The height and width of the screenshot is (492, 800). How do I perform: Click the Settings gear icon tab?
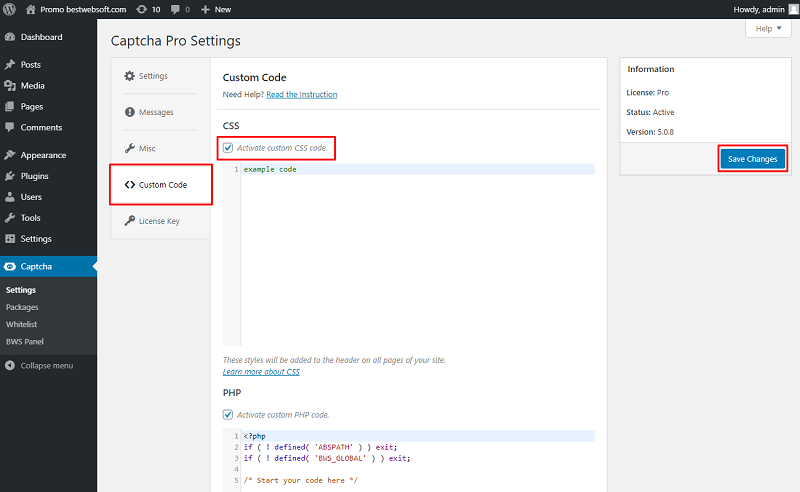click(x=130, y=76)
